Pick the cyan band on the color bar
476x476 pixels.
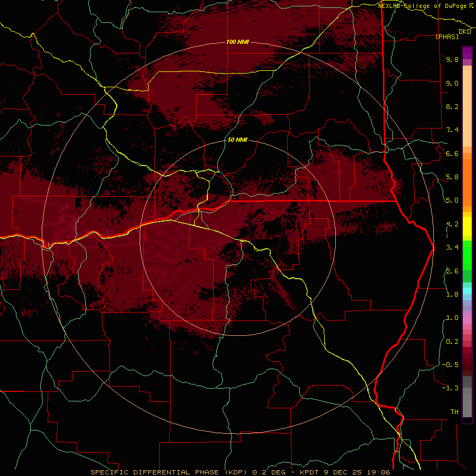pyautogui.click(x=467, y=291)
